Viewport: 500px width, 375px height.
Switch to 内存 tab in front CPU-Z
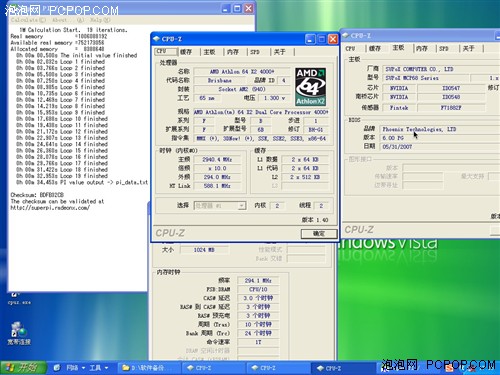click(x=233, y=52)
